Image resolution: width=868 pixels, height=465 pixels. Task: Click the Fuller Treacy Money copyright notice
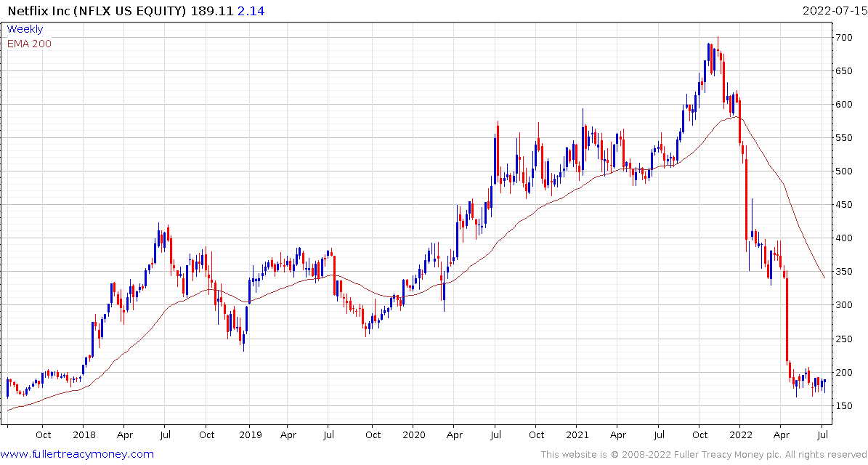pos(704,455)
